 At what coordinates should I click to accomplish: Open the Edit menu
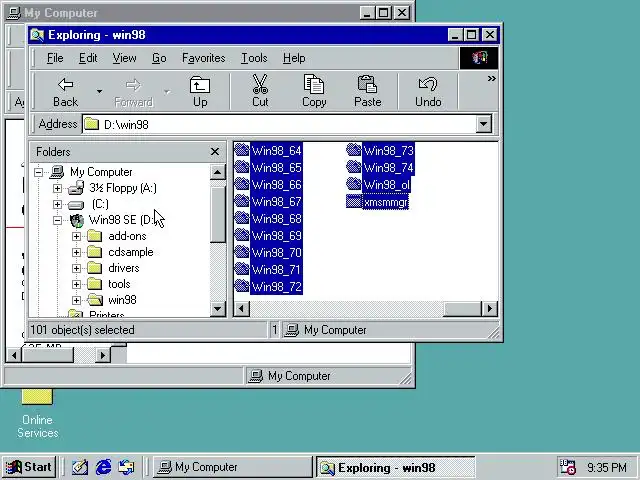[x=88, y=58]
